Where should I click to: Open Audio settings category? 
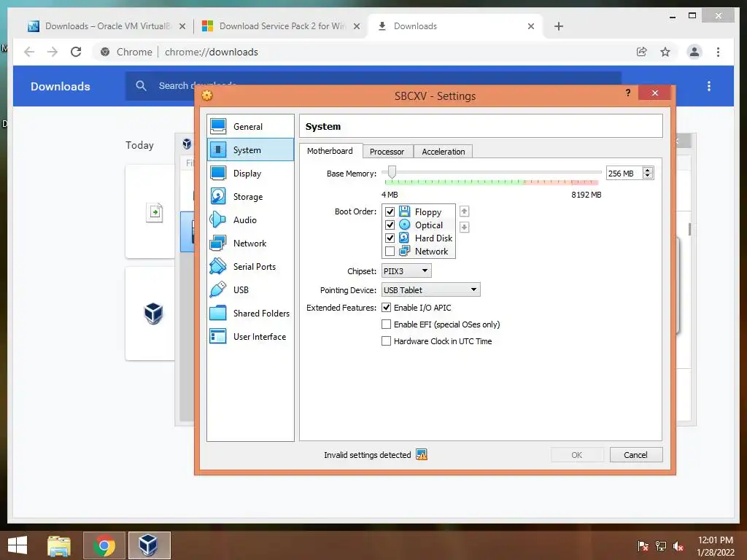pyautogui.click(x=250, y=220)
